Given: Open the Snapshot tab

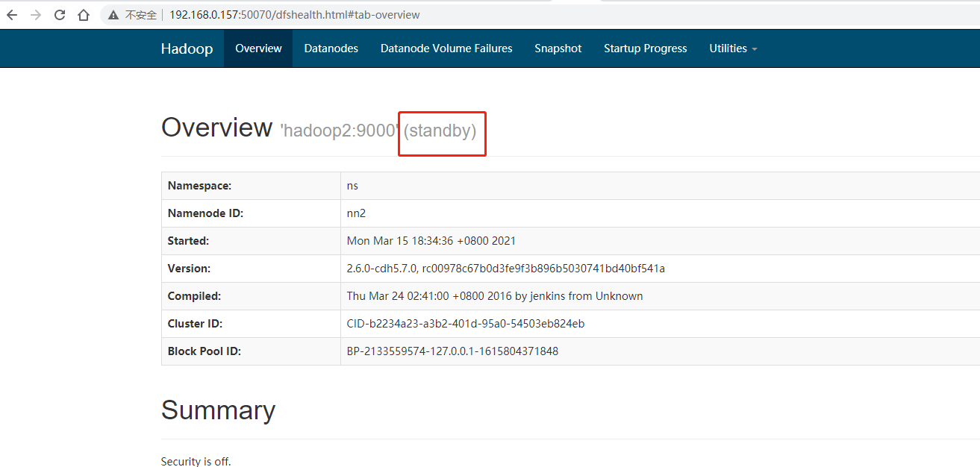Looking at the screenshot, I should point(558,48).
